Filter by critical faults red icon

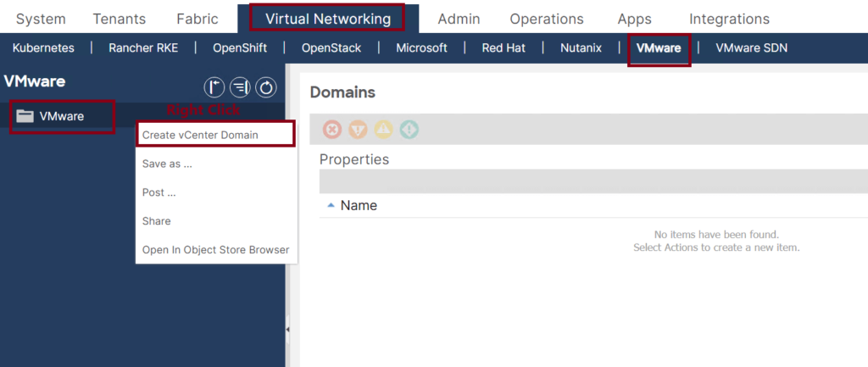click(332, 130)
